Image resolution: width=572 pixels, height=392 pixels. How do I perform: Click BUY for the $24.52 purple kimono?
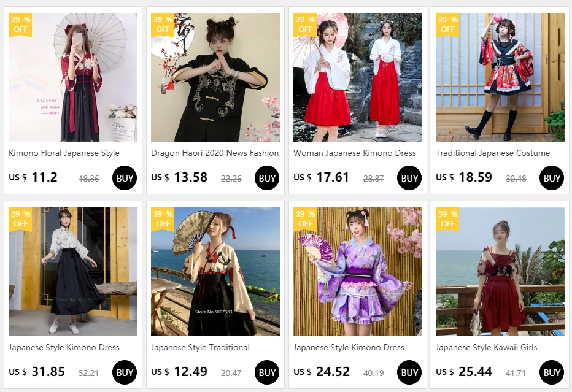coord(409,372)
